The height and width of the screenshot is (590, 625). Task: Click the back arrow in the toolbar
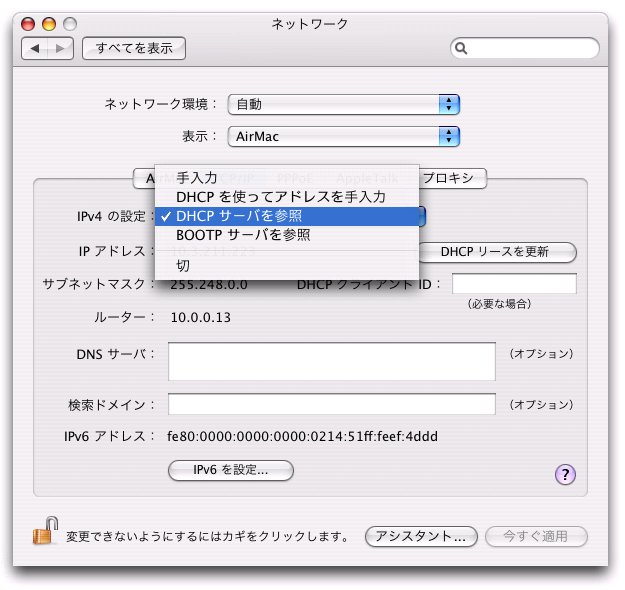(x=36, y=48)
